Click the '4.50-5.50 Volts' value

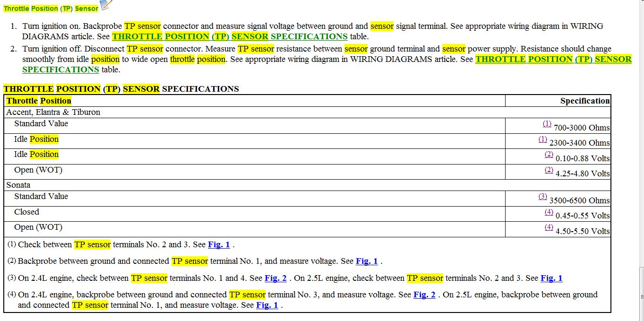click(x=583, y=231)
